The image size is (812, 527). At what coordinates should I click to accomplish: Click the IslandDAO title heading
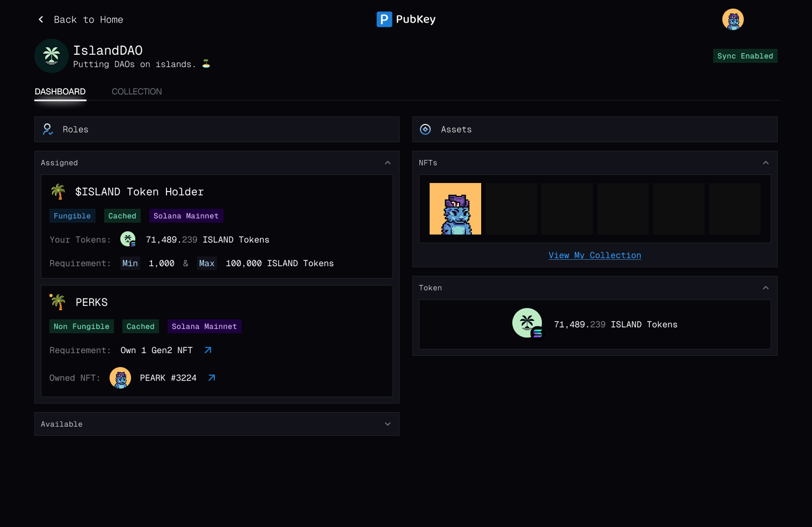108,50
